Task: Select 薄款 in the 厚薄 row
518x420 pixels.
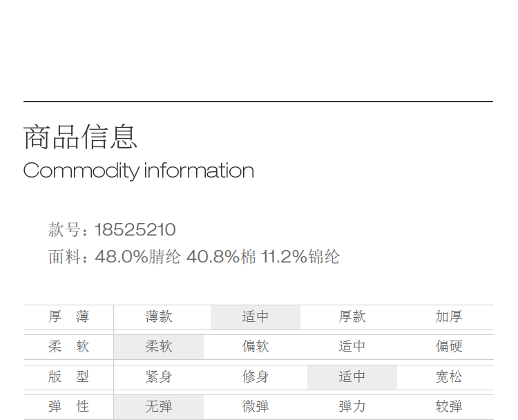Action: point(159,317)
